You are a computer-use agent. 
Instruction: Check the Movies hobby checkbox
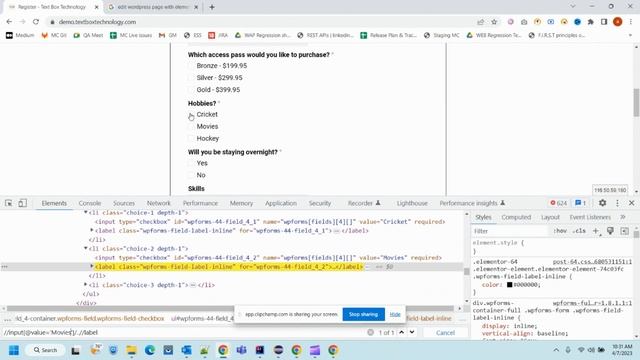pos(191,127)
